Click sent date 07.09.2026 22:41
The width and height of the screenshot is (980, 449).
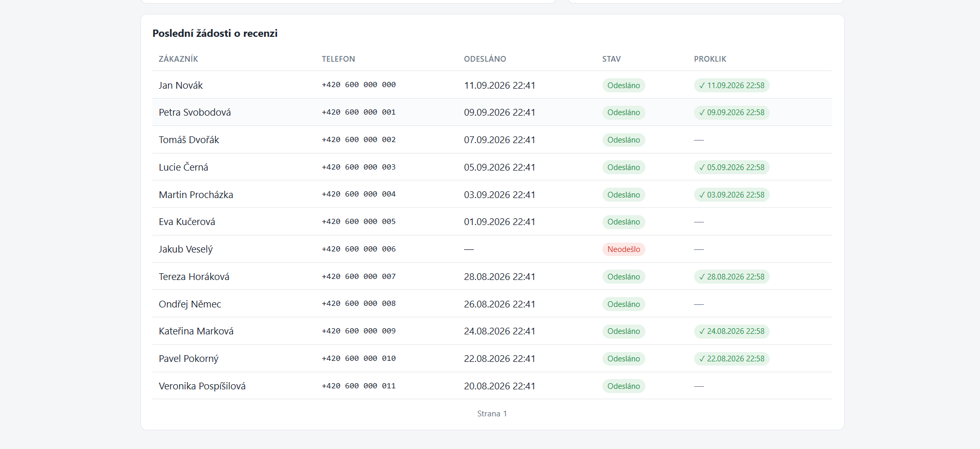499,140
